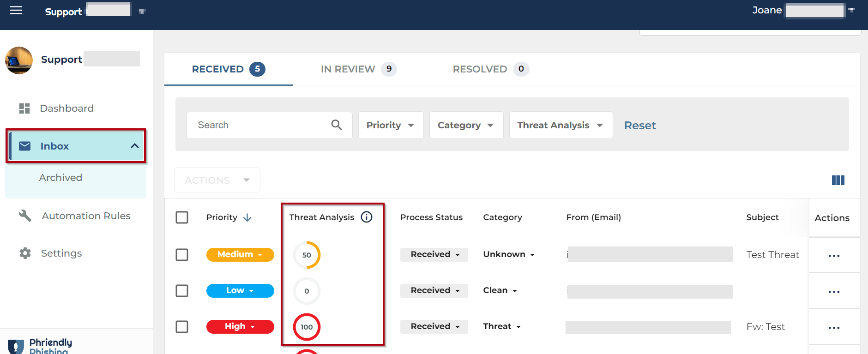
Task: Sort by Priority arrow icon
Action: tap(247, 217)
